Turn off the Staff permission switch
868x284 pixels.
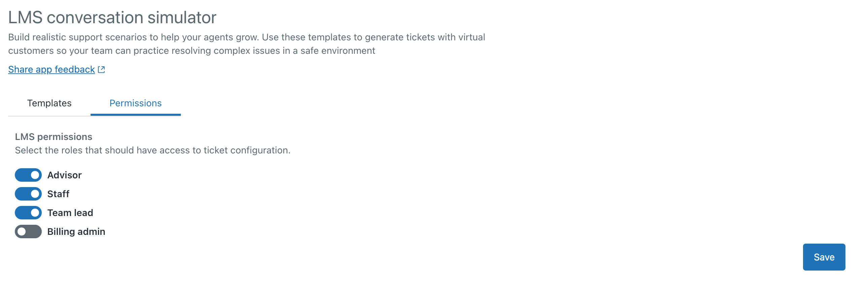click(28, 194)
